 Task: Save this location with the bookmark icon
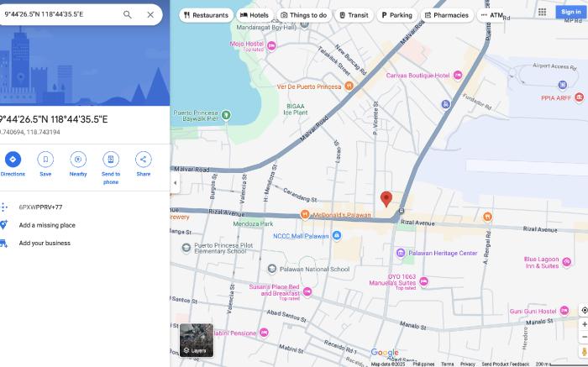coord(45,160)
